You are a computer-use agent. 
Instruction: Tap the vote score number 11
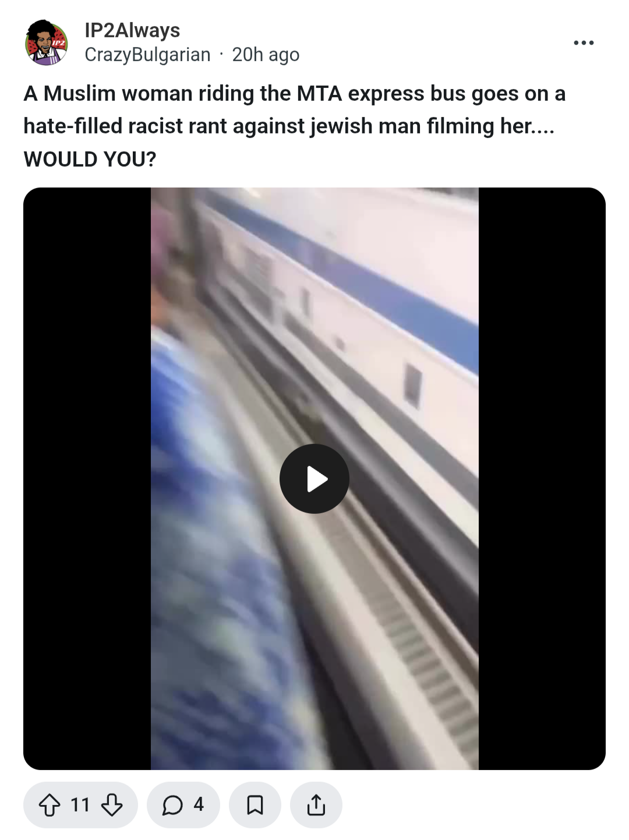tap(80, 805)
